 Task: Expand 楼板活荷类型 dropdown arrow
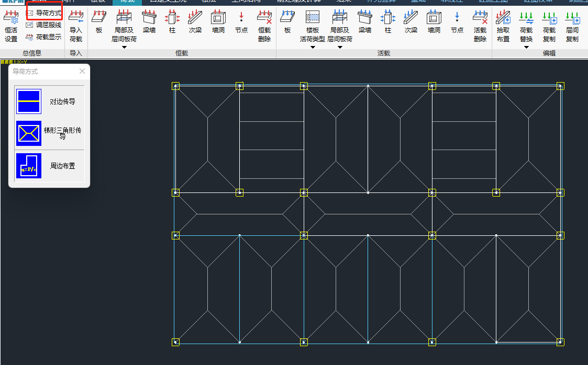[x=313, y=47]
